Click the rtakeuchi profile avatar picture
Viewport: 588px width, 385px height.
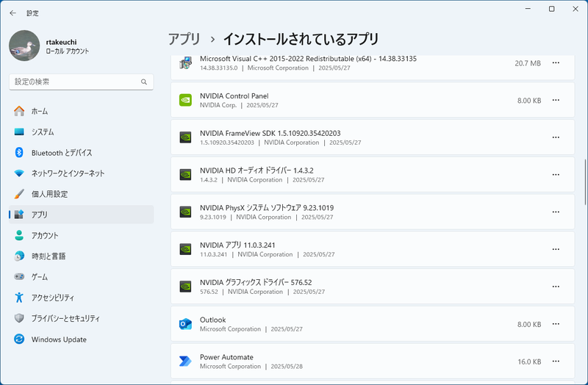(x=24, y=46)
